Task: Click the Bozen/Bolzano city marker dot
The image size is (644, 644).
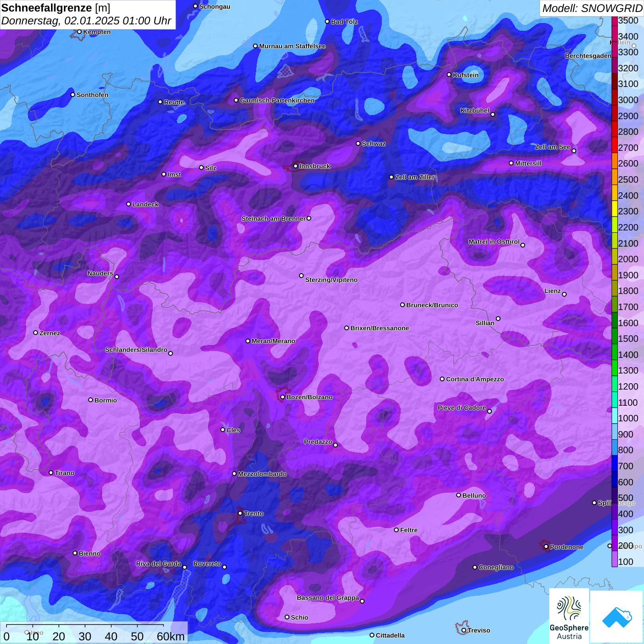Action: click(282, 397)
